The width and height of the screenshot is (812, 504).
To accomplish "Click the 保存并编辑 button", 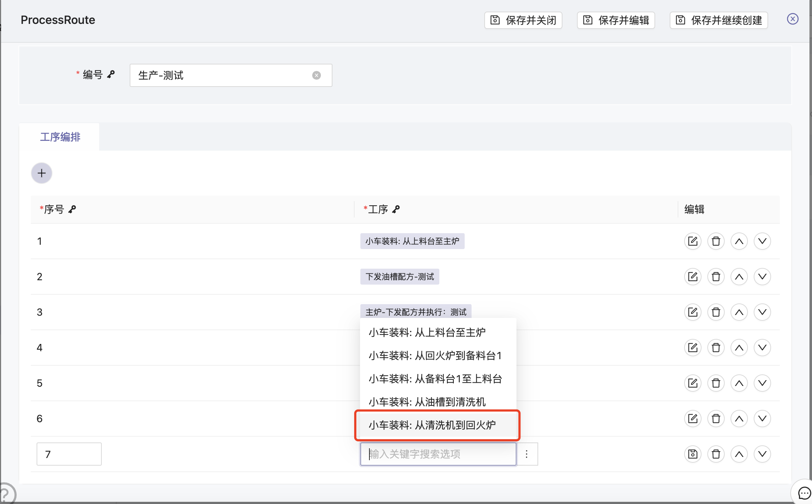I will [x=616, y=20].
